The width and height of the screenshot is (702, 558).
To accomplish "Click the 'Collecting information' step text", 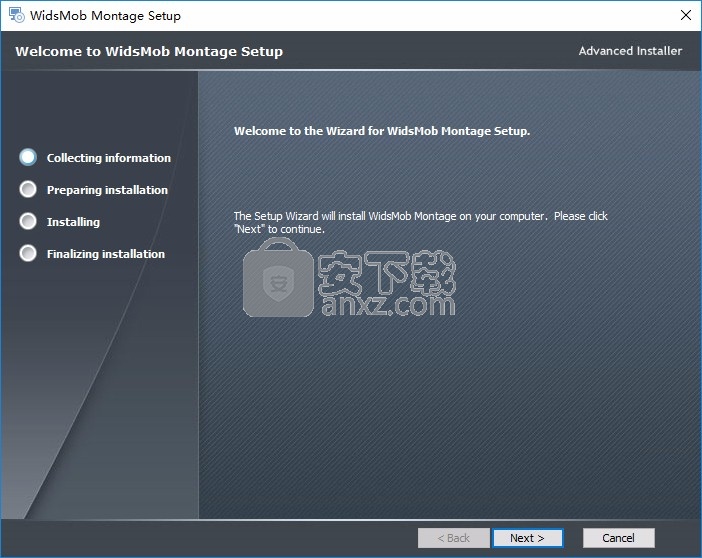I will [109, 158].
